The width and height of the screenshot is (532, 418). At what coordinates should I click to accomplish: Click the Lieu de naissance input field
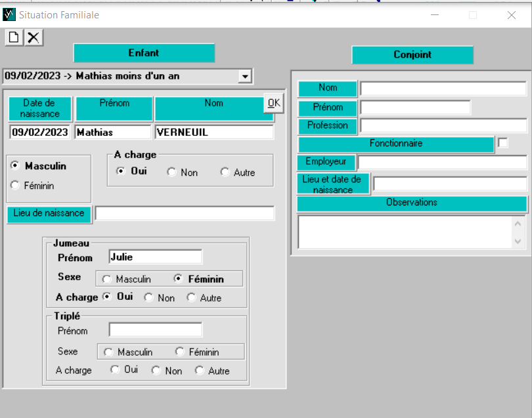tap(185, 213)
